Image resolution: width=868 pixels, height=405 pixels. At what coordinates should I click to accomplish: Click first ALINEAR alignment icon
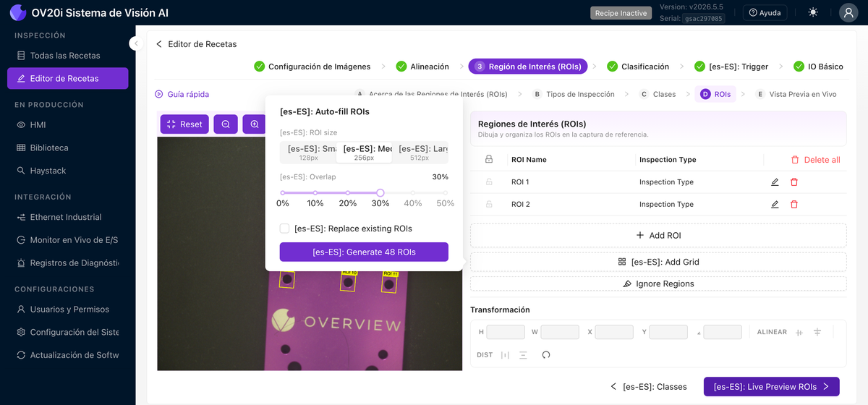tap(799, 332)
